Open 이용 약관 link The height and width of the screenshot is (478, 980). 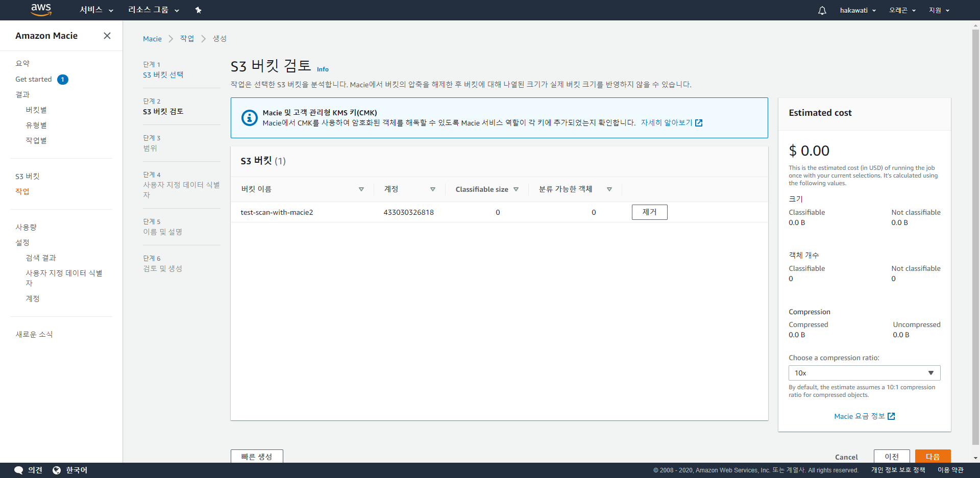point(950,470)
